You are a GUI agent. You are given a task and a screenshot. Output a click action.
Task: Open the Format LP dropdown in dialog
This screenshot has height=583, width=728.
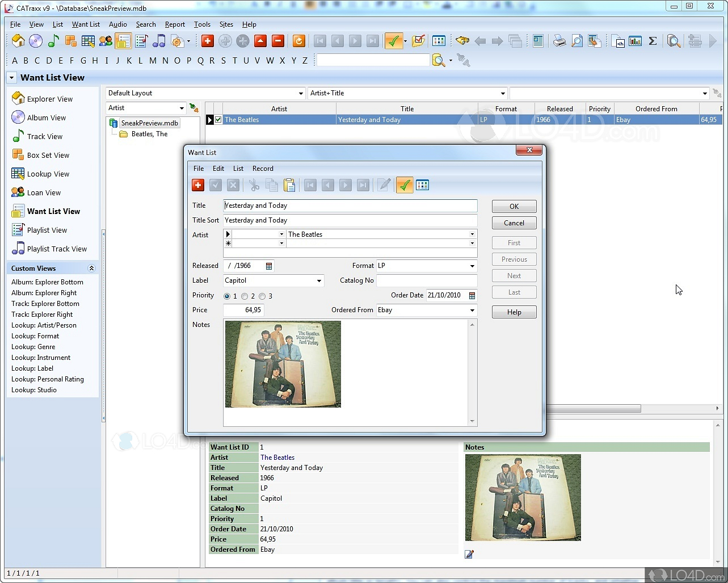pyautogui.click(x=472, y=266)
